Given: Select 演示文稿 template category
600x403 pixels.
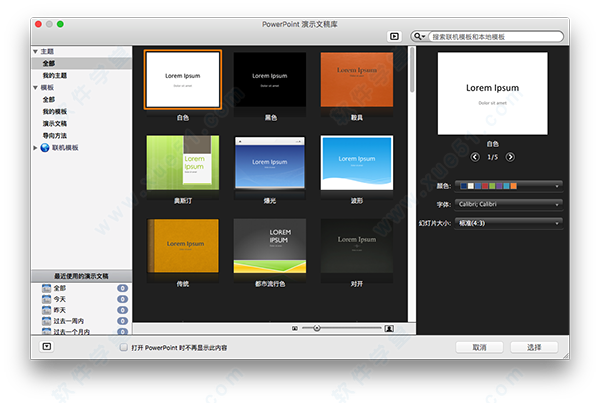Looking at the screenshot, I should pyautogui.click(x=55, y=124).
